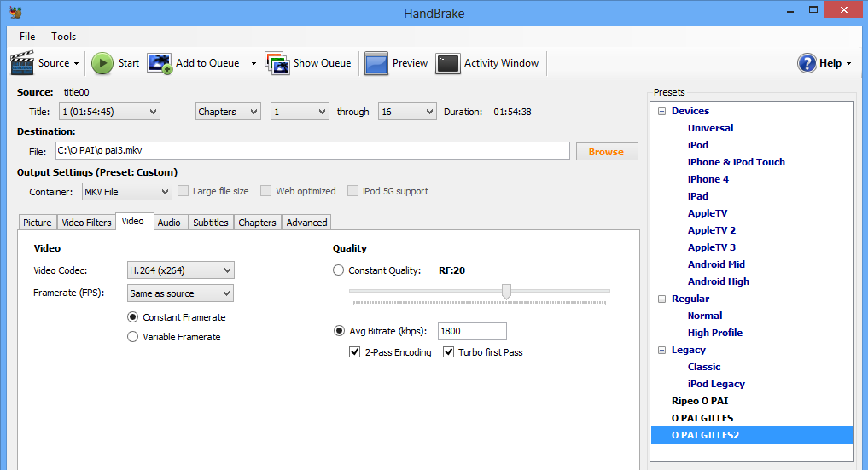Click the Show Queue label

coord(322,63)
